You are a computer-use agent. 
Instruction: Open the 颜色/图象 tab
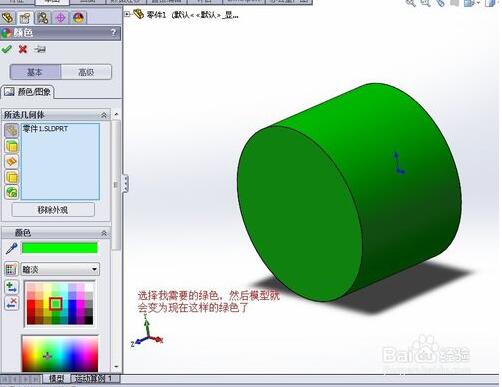[x=28, y=92]
